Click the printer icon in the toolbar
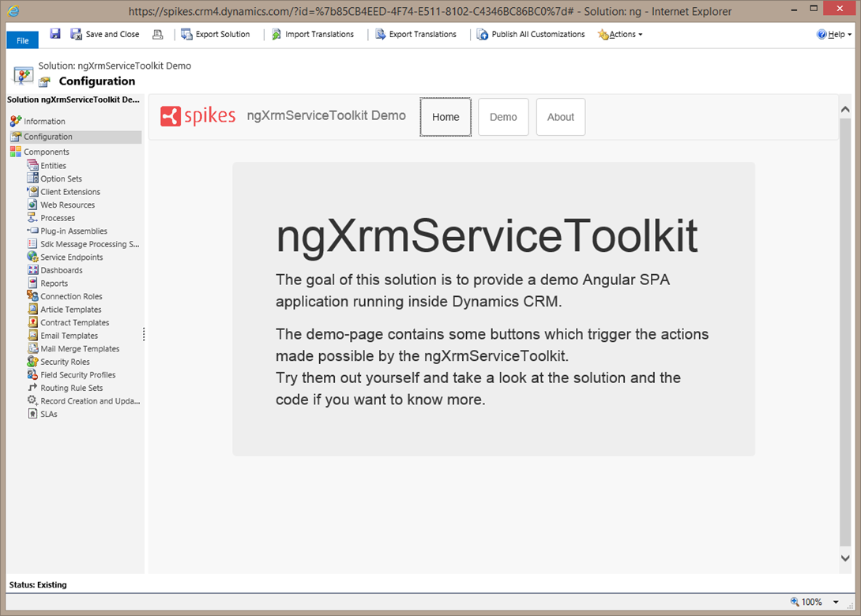Screen dimensions: 861x616 158,34
